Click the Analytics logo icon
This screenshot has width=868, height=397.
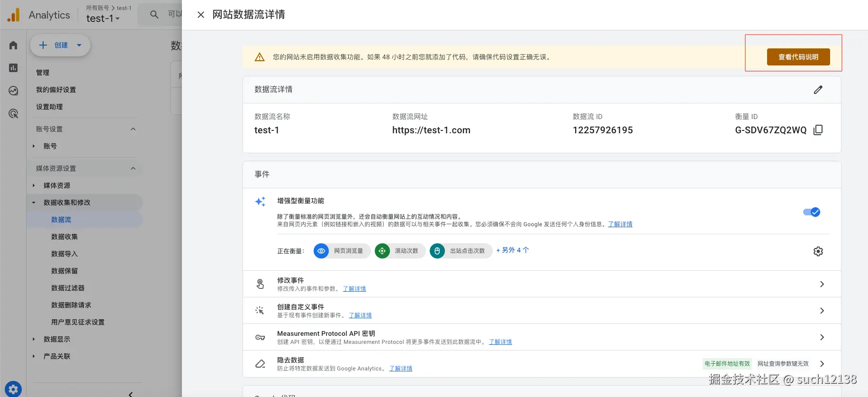(14, 15)
